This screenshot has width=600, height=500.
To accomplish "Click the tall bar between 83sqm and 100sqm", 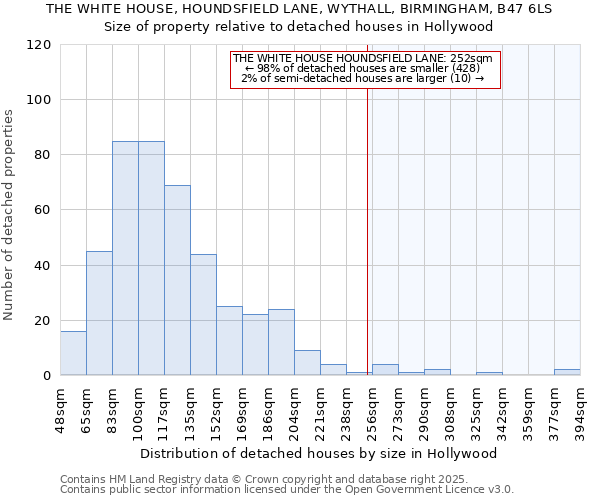I will tap(125, 258).
